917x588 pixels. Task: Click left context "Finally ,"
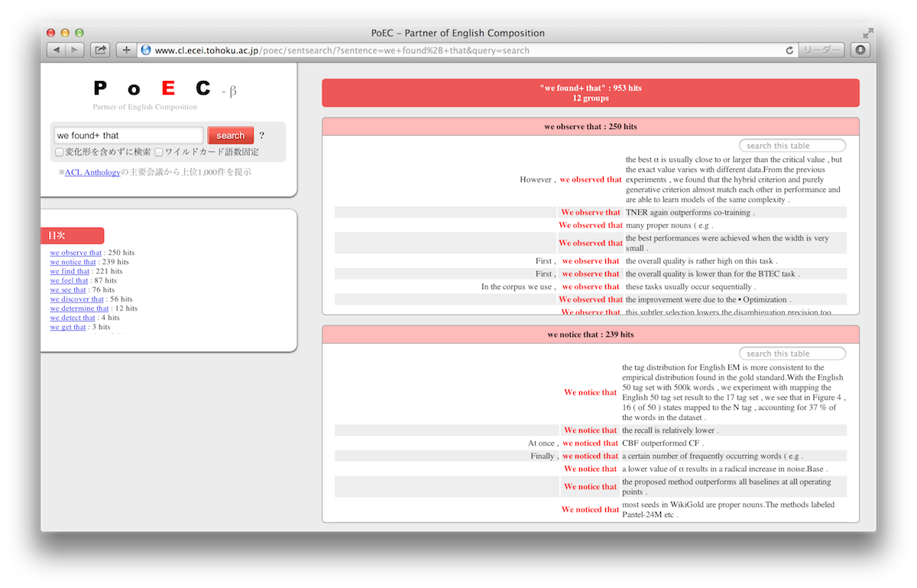[x=543, y=456]
